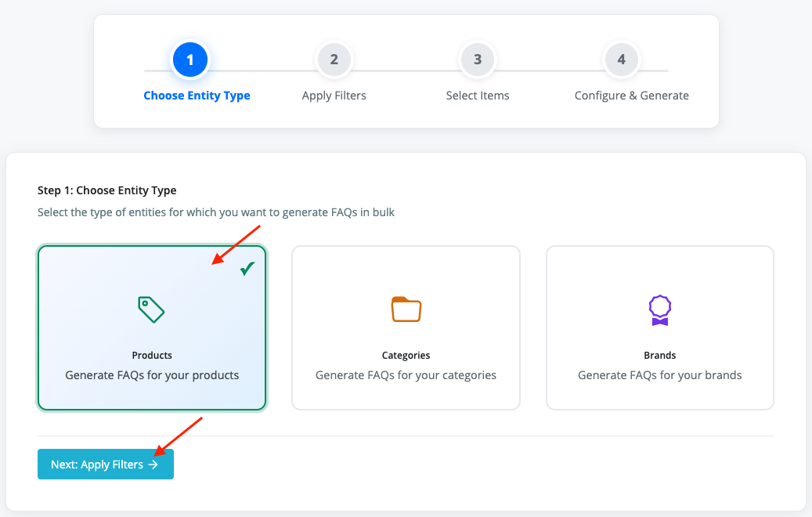Open the "Select Items" step label
812x517 pixels.
pos(478,96)
